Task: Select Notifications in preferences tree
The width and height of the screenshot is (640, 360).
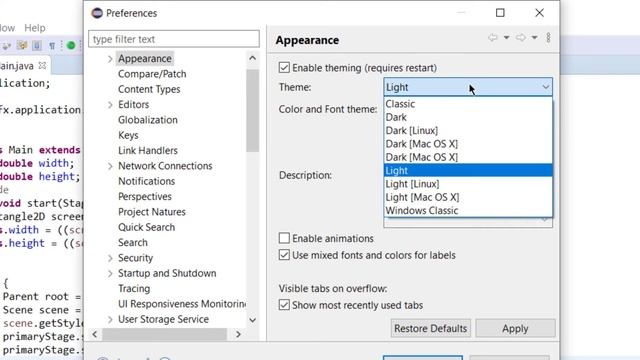Action: pyautogui.click(x=147, y=181)
